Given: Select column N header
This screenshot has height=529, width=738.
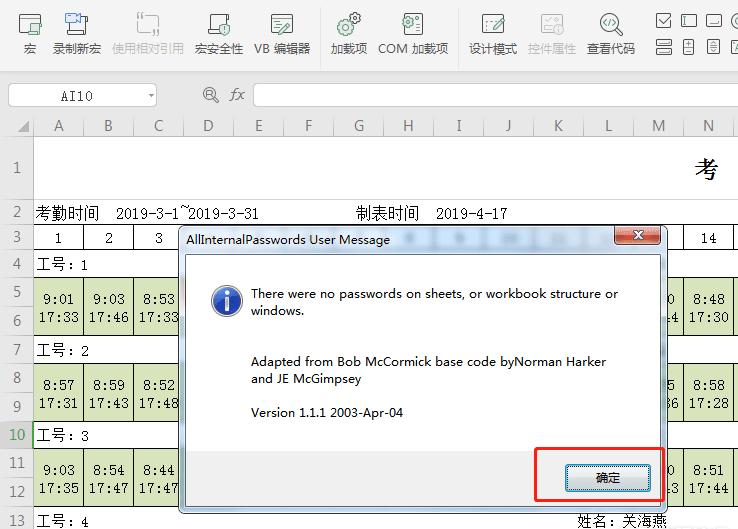Looking at the screenshot, I should tap(708, 126).
